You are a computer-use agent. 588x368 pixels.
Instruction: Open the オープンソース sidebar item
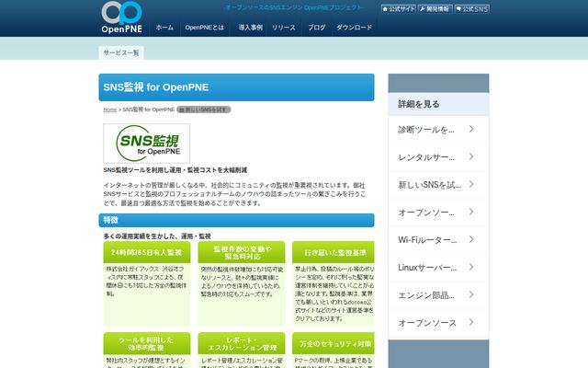coord(438,323)
